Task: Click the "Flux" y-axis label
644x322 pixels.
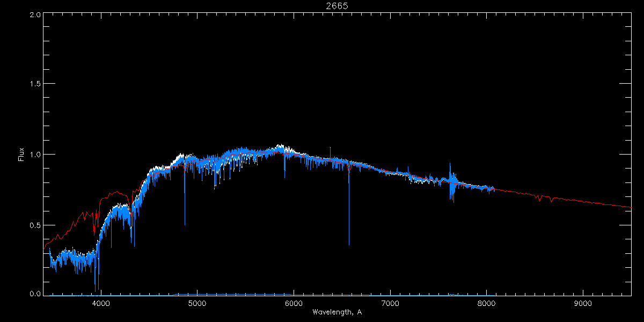Action: pos(21,155)
